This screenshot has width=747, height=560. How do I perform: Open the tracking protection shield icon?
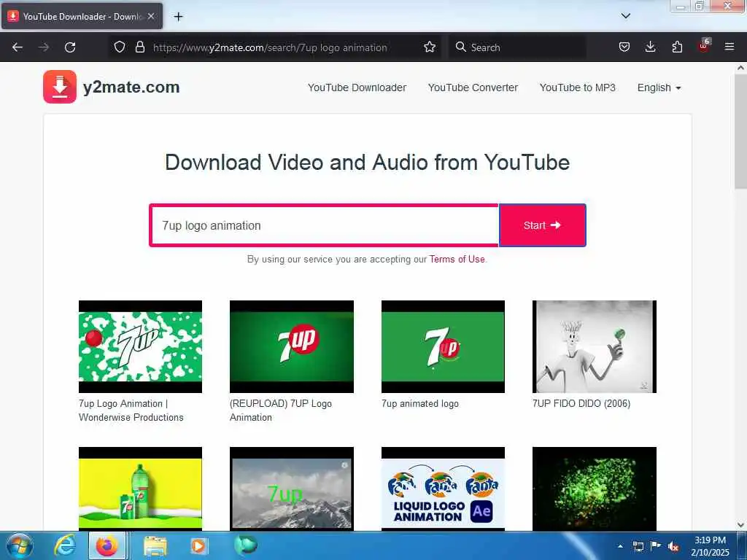pyautogui.click(x=120, y=47)
